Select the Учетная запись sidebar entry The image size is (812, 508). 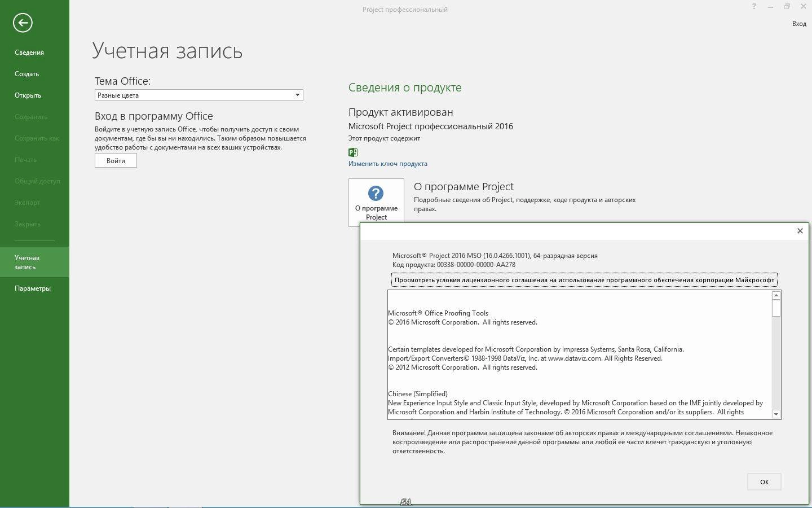31,262
